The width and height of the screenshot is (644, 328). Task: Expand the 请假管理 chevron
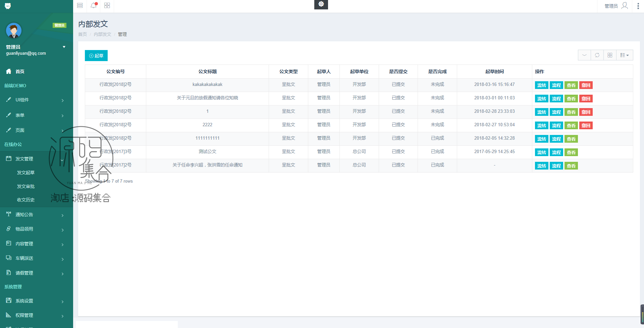tap(63, 274)
